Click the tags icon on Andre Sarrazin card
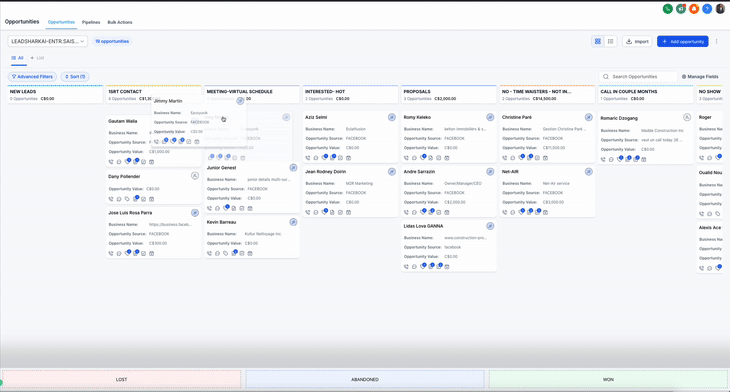 point(423,212)
